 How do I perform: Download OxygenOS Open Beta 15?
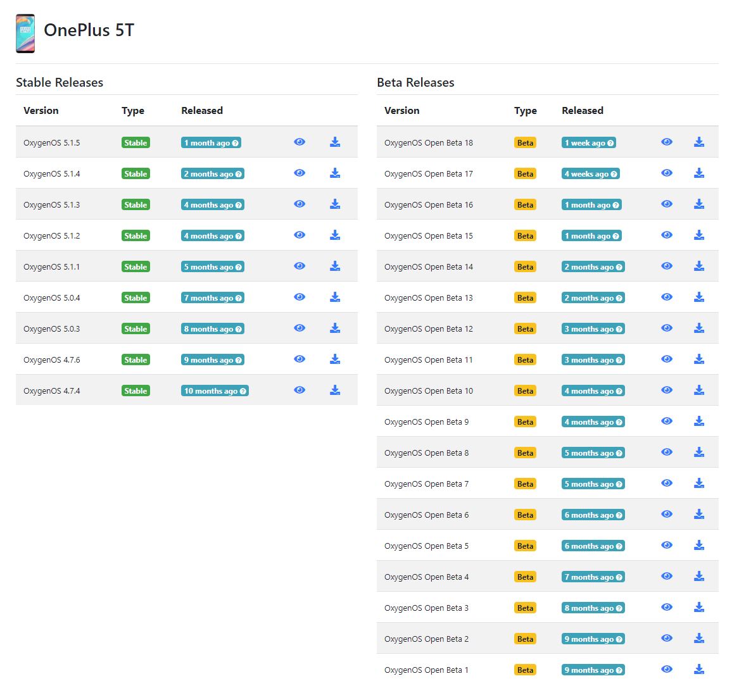[699, 235]
